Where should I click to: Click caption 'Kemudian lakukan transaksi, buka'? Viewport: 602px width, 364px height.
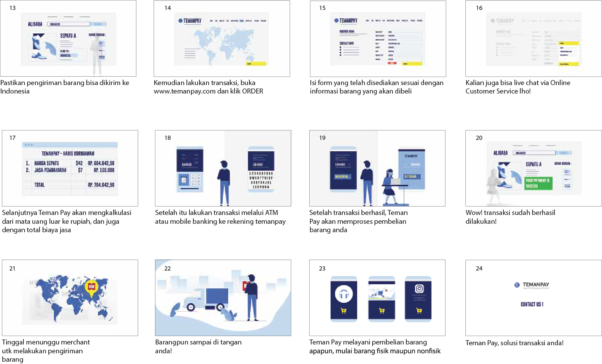[205, 83]
